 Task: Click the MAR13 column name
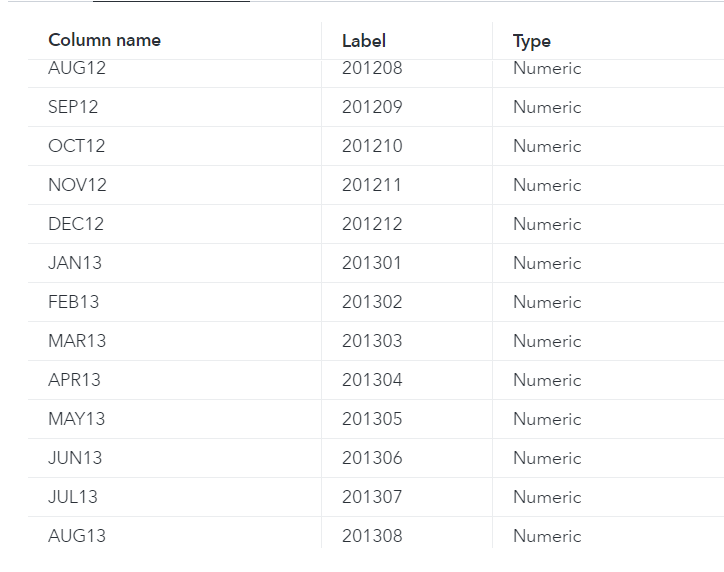coord(77,341)
